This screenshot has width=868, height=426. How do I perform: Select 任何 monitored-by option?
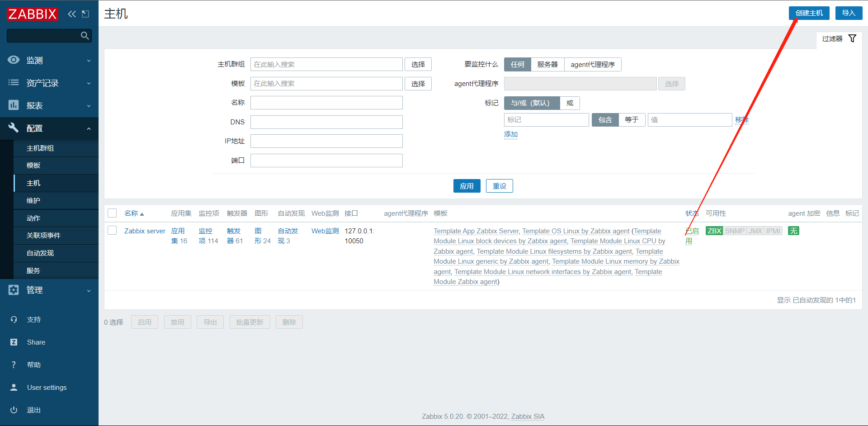[x=518, y=65]
